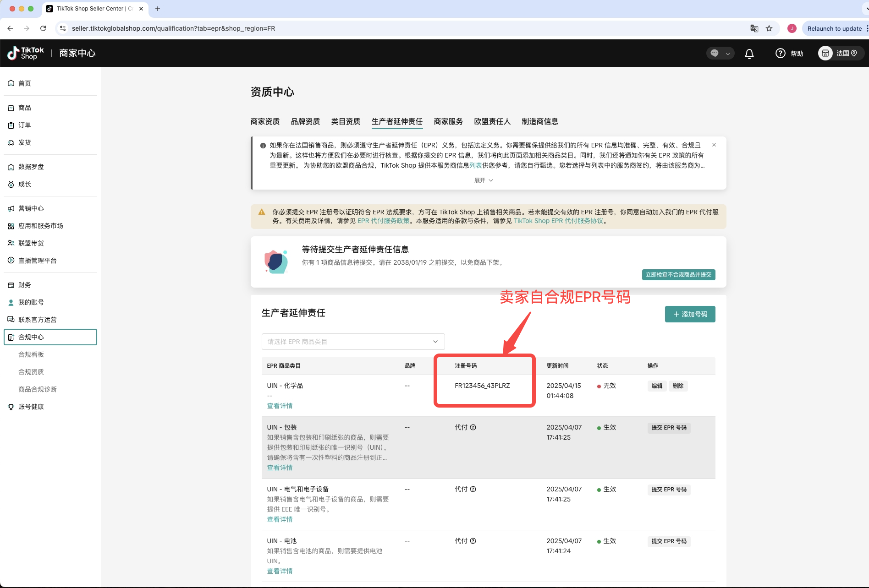The image size is (869, 588).
Task: Click the 添加号码 button
Action: click(690, 314)
